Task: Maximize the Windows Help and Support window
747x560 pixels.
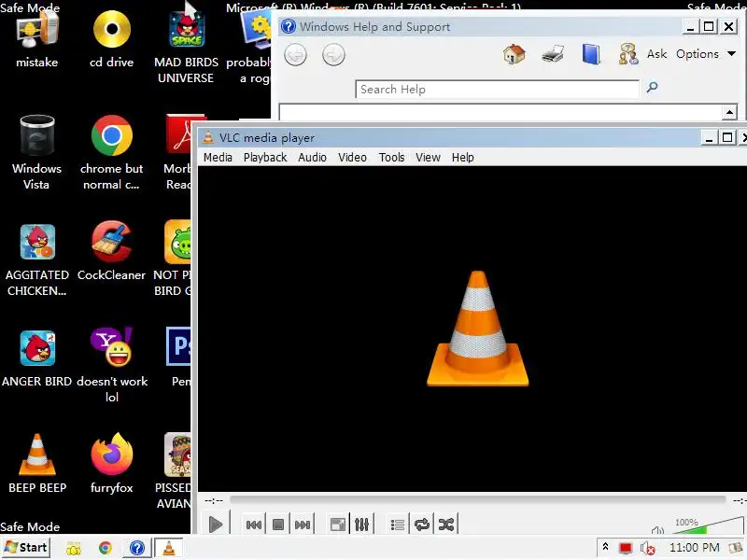Action: pos(709,27)
